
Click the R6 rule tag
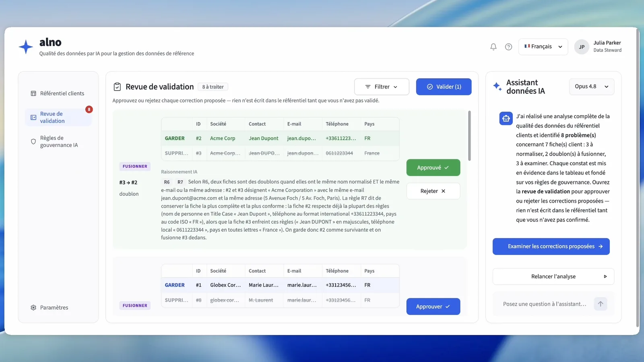167,182
